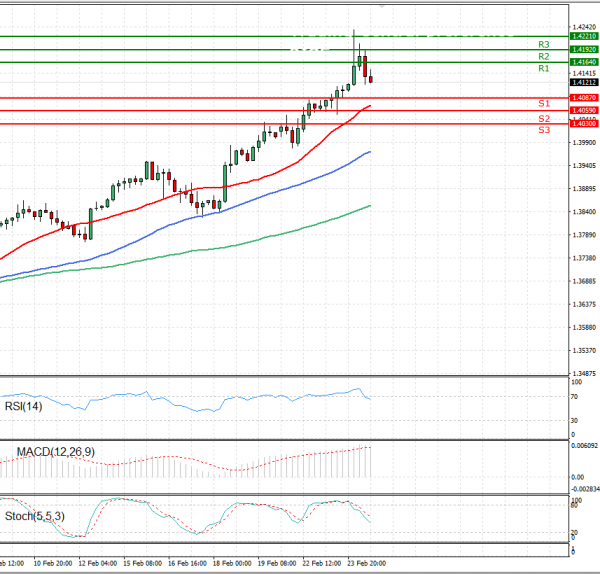Click the R2 resistance label
This screenshot has width=600, height=574.
(x=544, y=56)
